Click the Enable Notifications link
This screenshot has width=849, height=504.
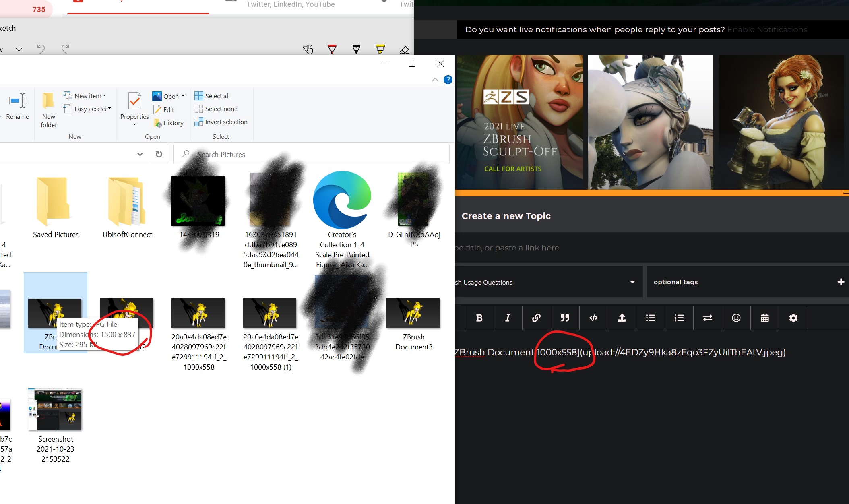tap(767, 29)
